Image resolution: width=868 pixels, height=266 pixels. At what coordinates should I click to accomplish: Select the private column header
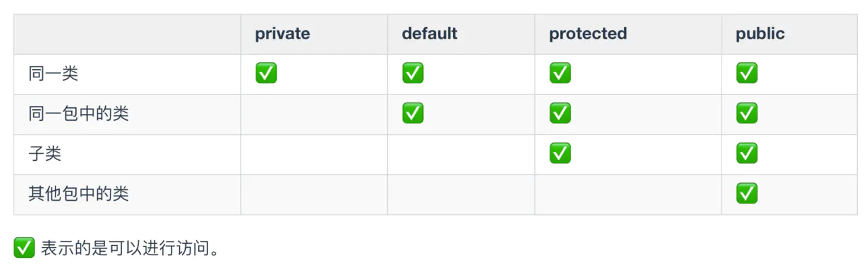pyautogui.click(x=282, y=34)
